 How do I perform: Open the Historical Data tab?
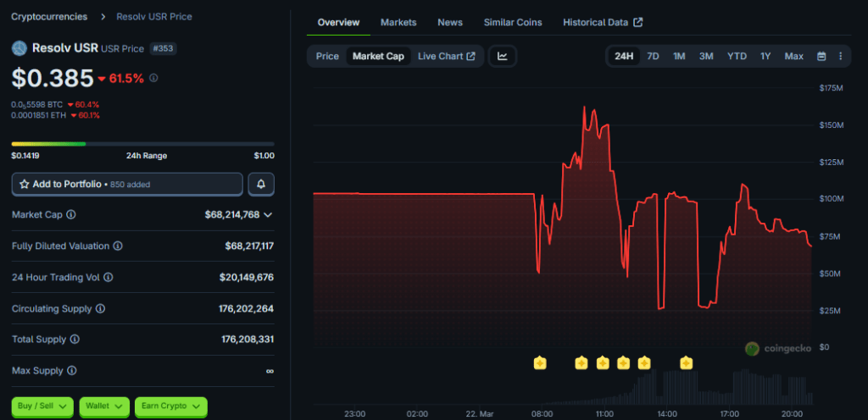[x=602, y=22]
